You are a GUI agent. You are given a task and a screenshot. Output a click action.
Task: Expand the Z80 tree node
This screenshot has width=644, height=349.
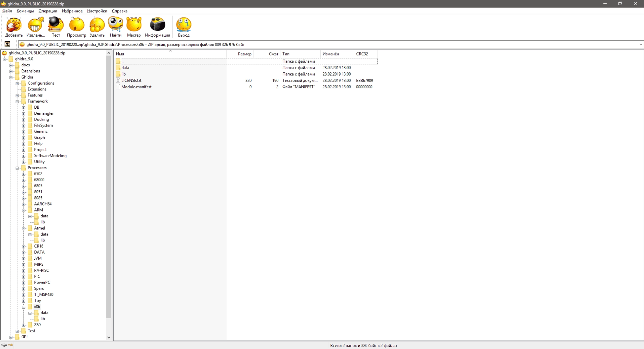point(24,325)
